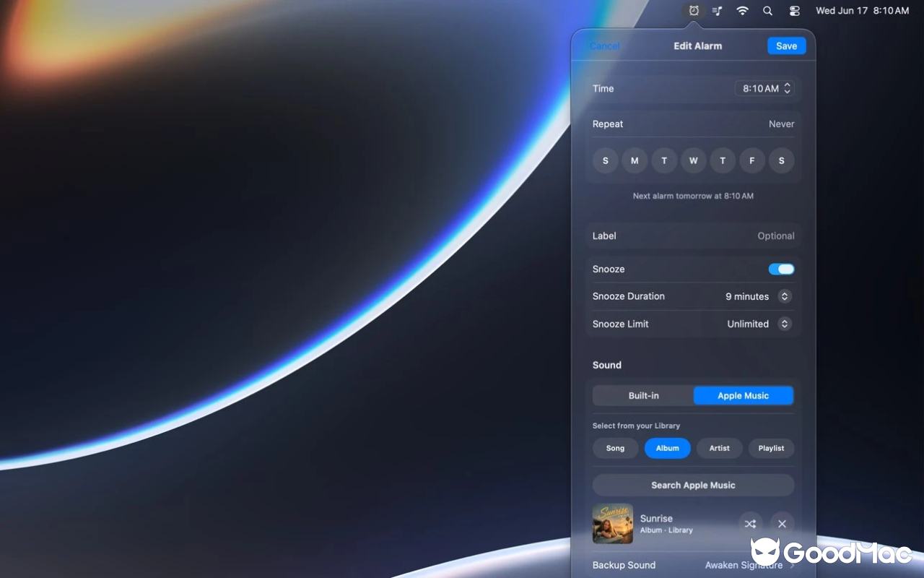The image size is (924, 578).
Task: Choose the Album library filter
Action: pos(667,448)
